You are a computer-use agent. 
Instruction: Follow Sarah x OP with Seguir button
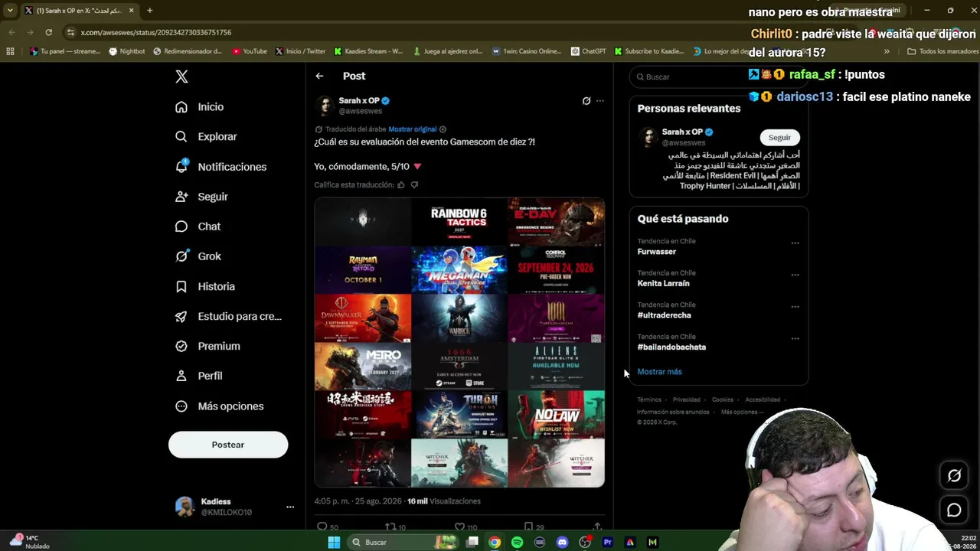(779, 138)
